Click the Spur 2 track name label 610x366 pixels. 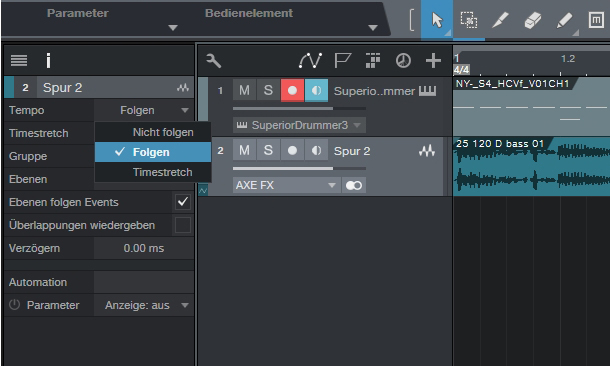pyautogui.click(x=352, y=151)
